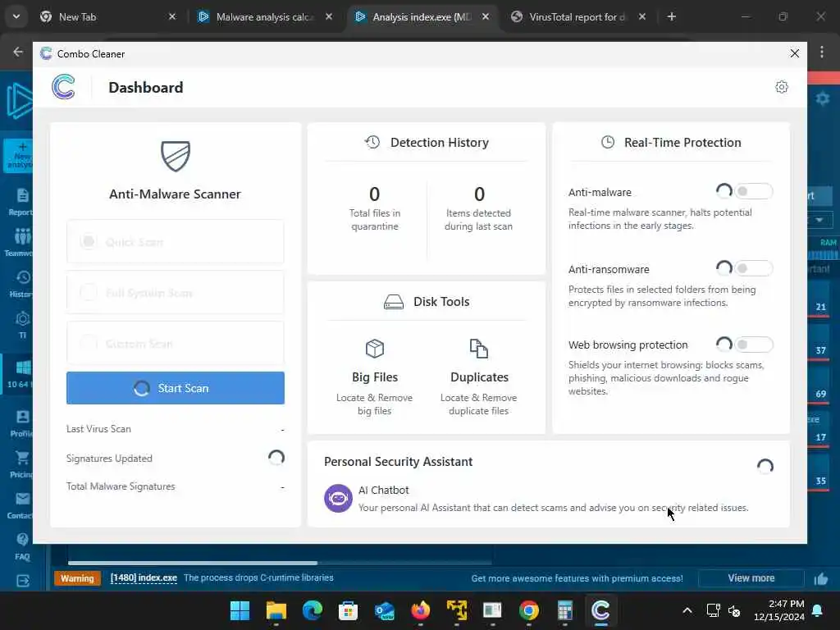840x630 pixels.
Task: Click thumbs-up icon beside View more
Action: (820, 578)
